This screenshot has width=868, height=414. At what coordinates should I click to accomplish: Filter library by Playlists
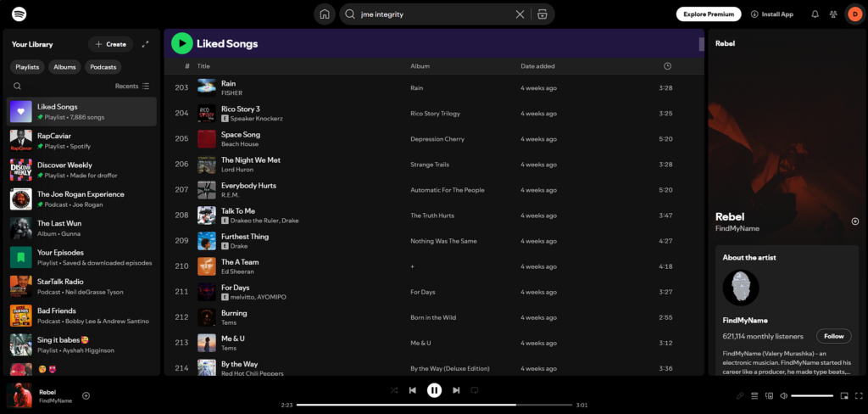[x=27, y=67]
